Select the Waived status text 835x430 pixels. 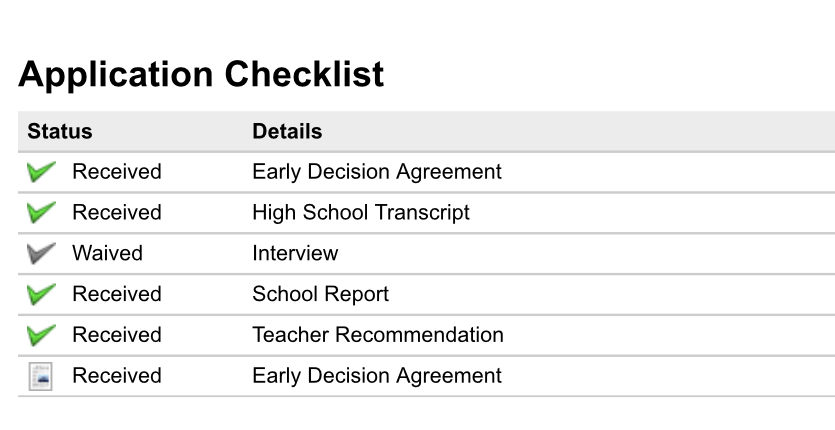click(x=108, y=253)
